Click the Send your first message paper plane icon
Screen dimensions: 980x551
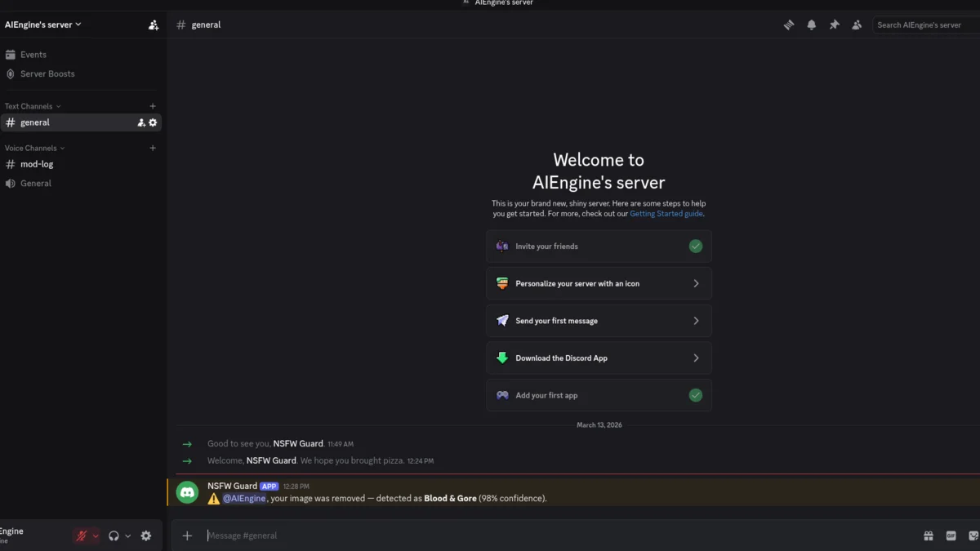click(502, 321)
